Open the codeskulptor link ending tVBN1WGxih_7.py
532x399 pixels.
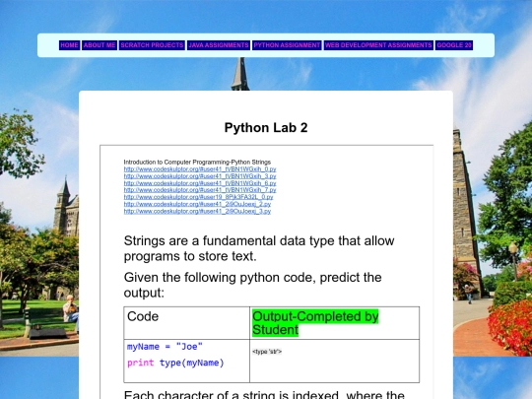point(200,190)
